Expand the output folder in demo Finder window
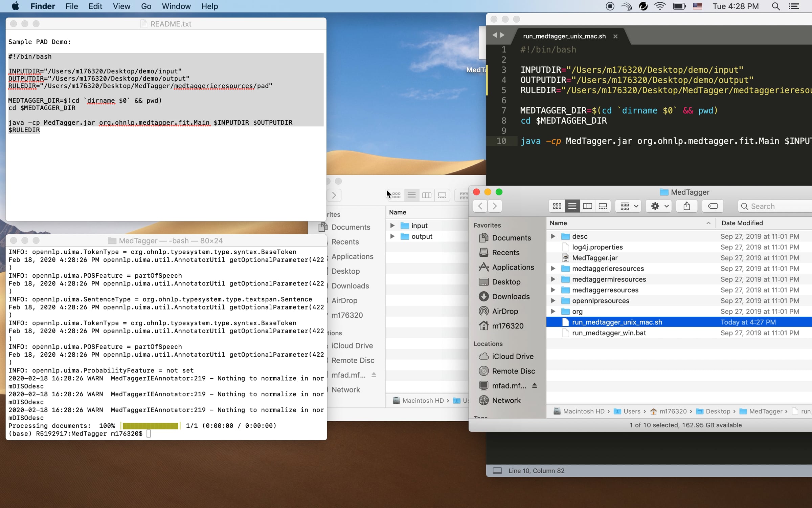 tap(392, 236)
